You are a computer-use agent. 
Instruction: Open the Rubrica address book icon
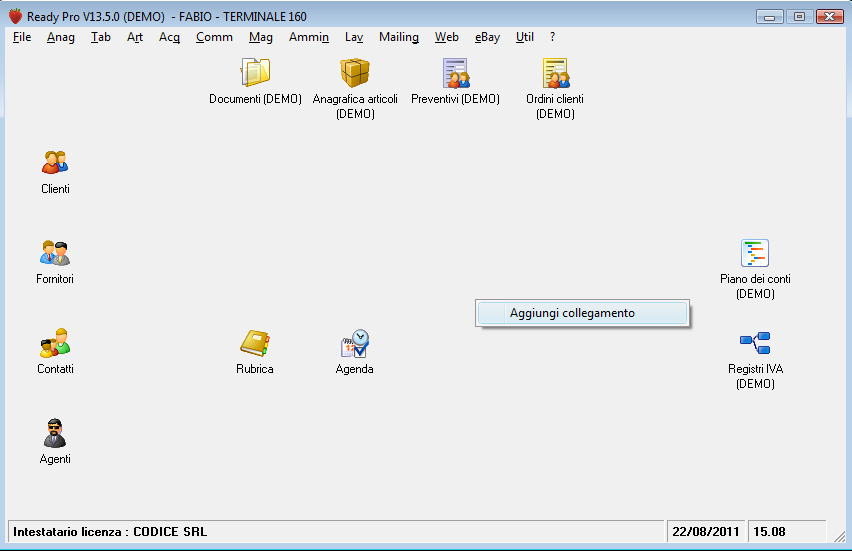coord(255,343)
